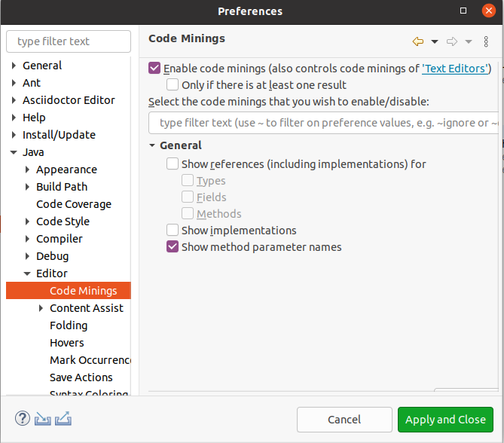Click the import preferences icon
Viewport: 504px width, 443px height.
coord(43,419)
